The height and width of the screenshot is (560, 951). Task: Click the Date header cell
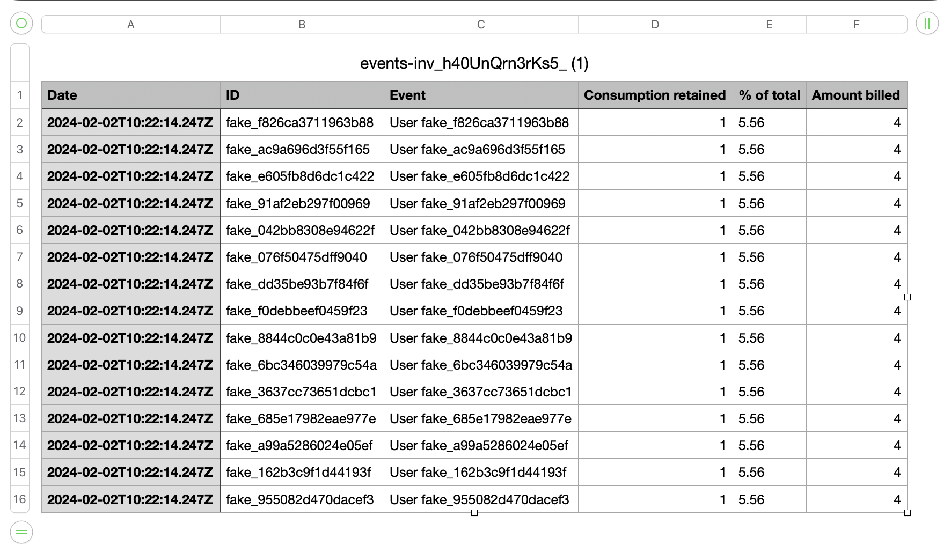pos(131,95)
